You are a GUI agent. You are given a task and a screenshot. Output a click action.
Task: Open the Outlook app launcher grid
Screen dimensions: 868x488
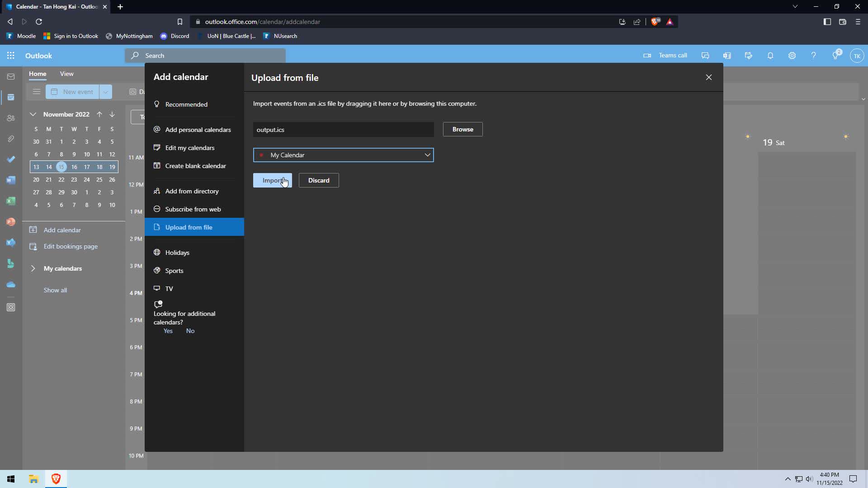point(11,56)
